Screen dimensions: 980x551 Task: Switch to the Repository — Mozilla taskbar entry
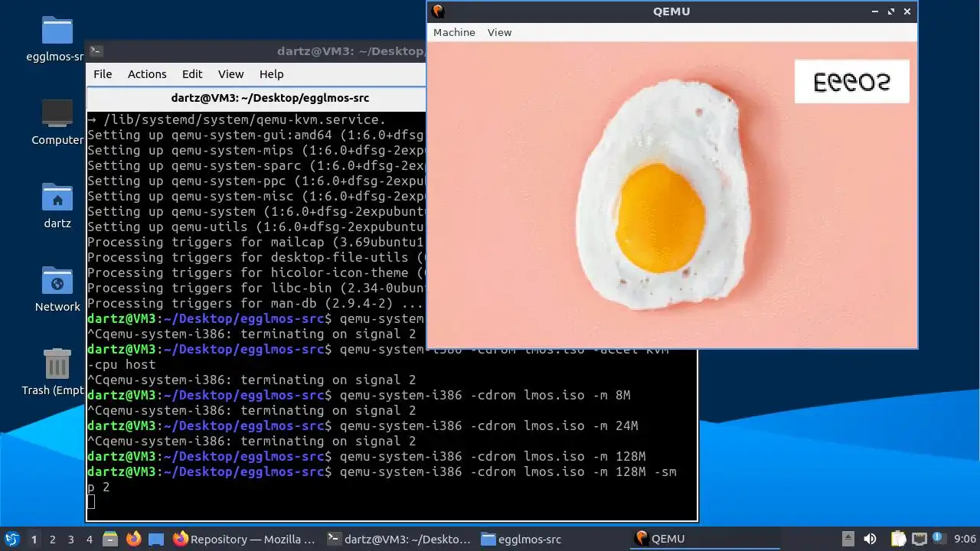click(244, 539)
